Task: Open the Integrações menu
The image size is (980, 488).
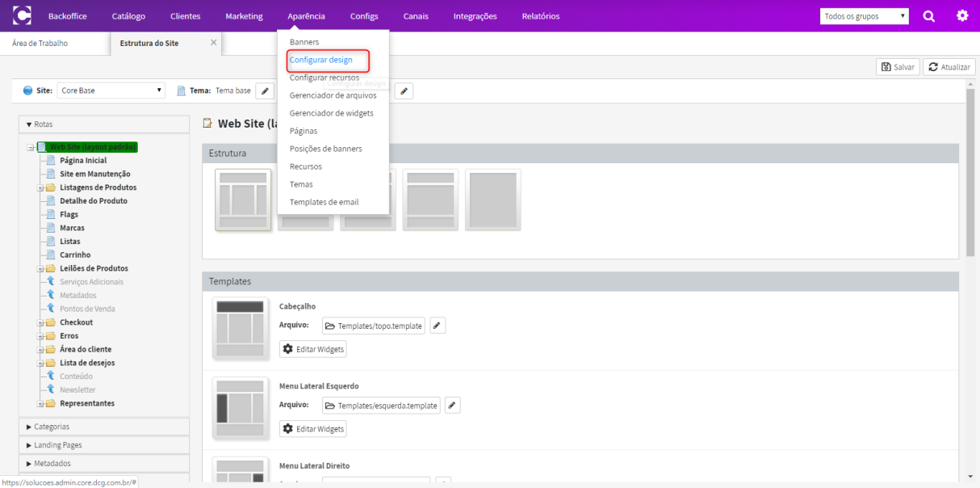Action: 475,16
